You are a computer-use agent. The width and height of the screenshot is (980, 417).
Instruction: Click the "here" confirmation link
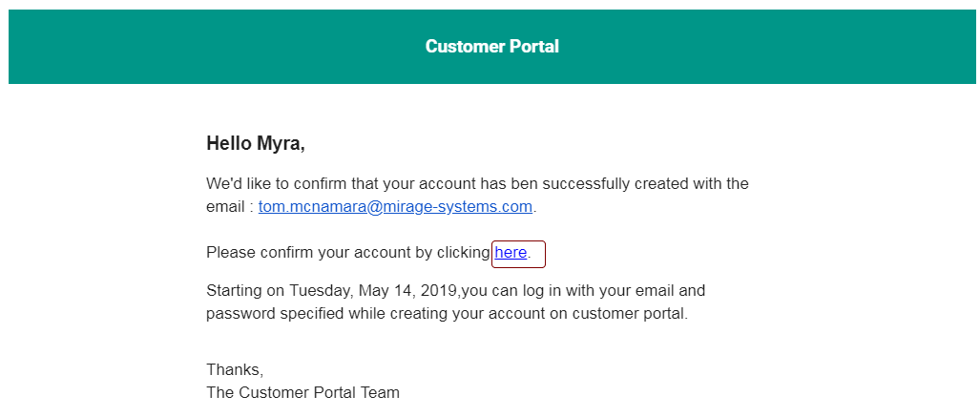(511, 253)
